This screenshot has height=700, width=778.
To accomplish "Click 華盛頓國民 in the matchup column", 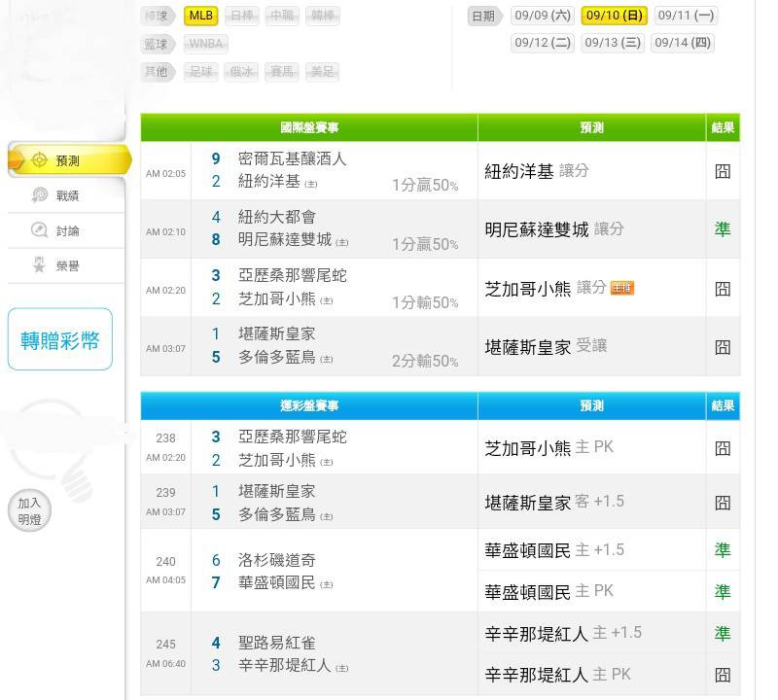I will pos(276,582).
